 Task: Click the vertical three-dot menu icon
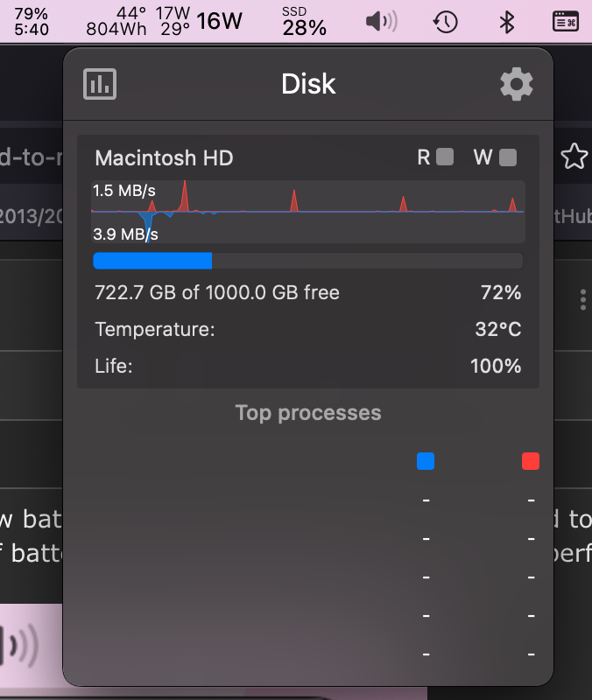click(x=582, y=300)
